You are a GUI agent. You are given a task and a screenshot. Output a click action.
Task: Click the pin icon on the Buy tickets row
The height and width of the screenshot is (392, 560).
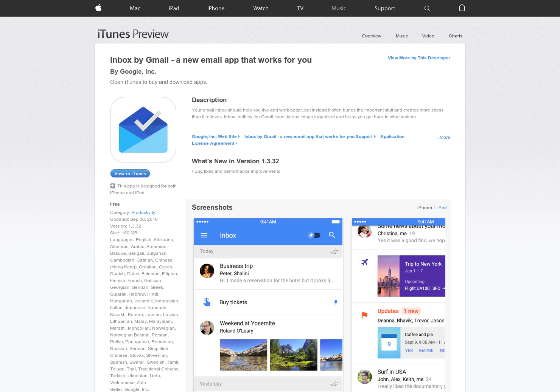tap(336, 302)
